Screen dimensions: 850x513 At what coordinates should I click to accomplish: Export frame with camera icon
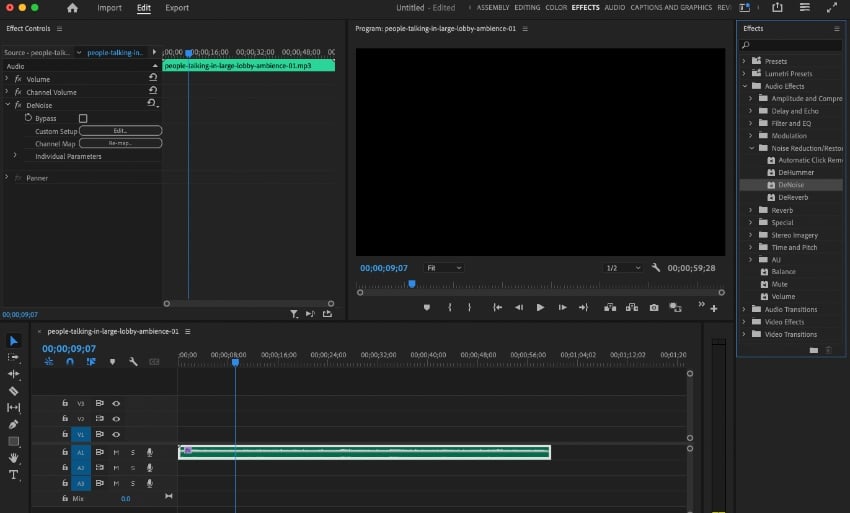(654, 307)
